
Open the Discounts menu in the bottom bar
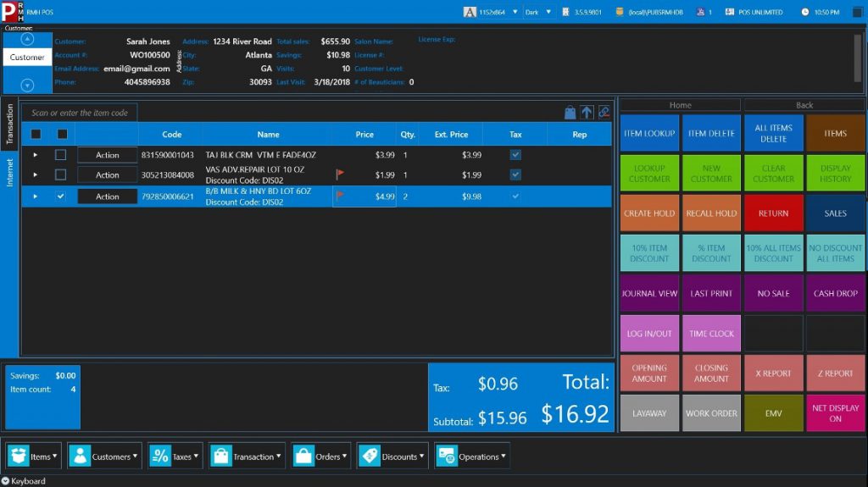coord(392,457)
